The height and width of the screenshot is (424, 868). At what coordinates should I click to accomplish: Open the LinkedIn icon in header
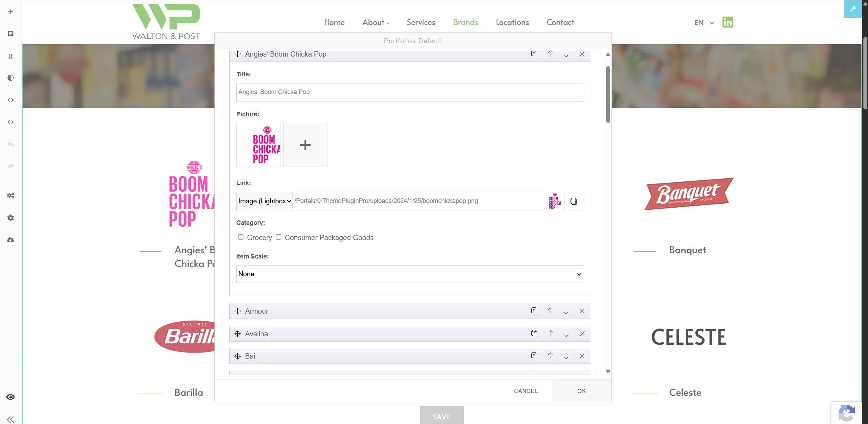point(728,22)
